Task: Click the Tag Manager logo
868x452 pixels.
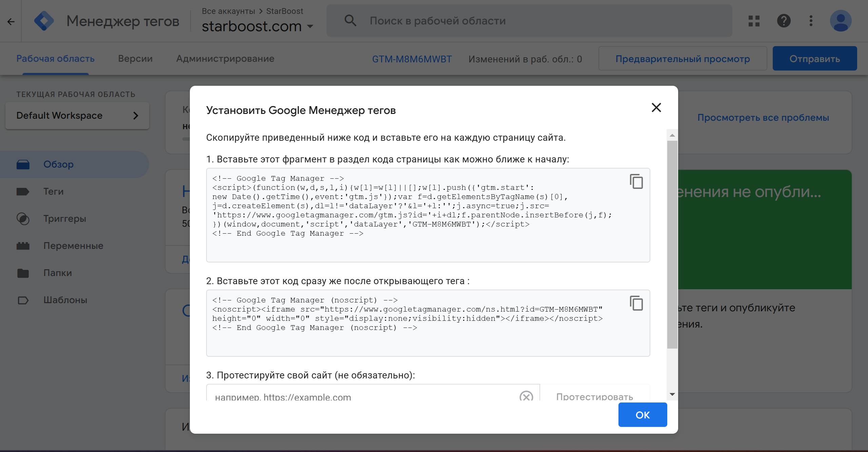Action: pyautogui.click(x=44, y=21)
